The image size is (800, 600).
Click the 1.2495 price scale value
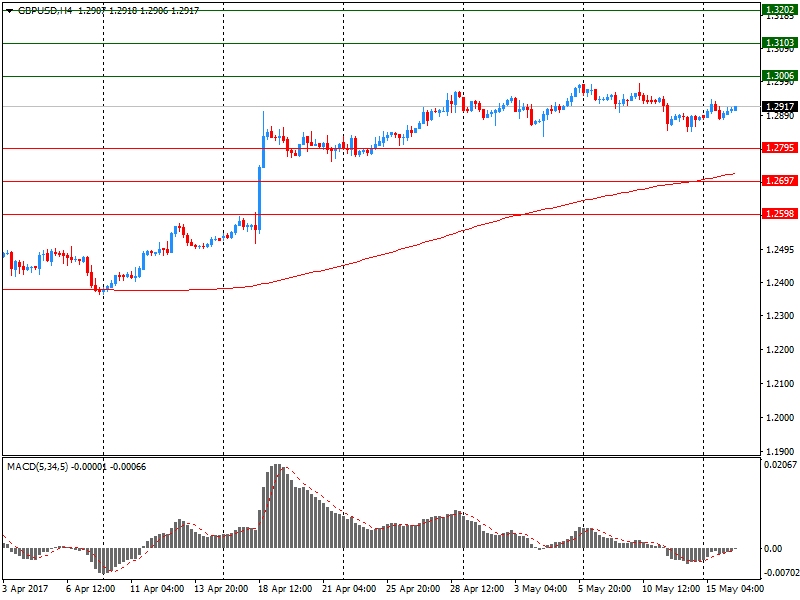click(780, 249)
